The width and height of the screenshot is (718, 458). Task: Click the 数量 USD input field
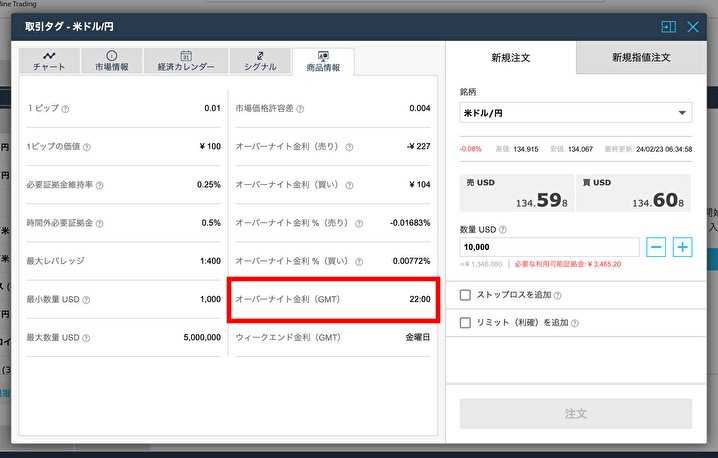(x=549, y=247)
